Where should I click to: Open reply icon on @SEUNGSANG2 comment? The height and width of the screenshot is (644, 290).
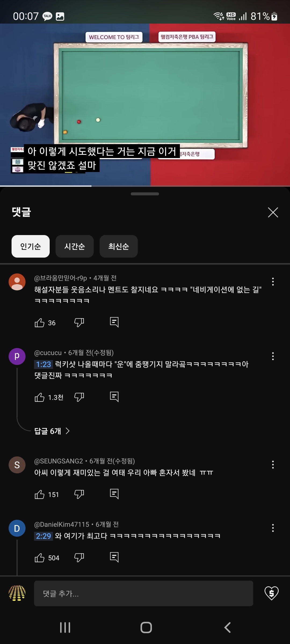[x=114, y=494]
